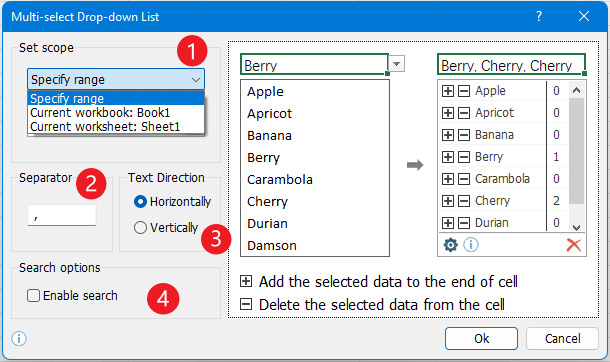Open the gear settings icon in preview

(450, 245)
